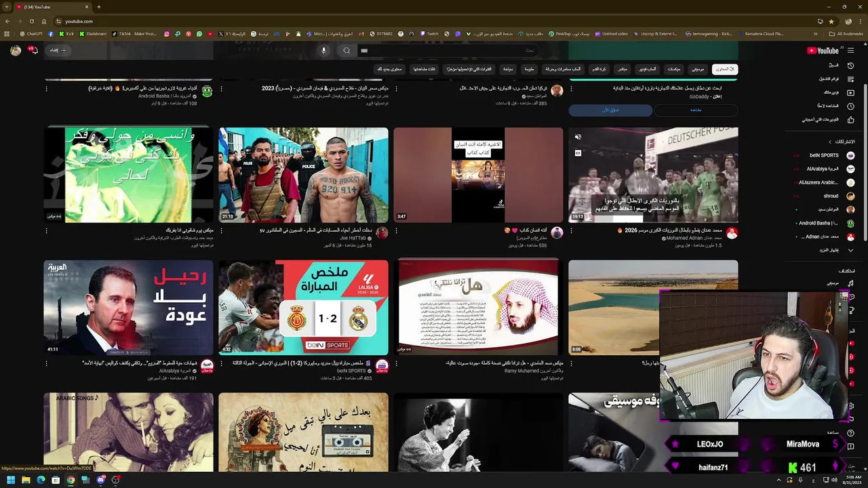868x488 pixels.
Task: Open the Kick bookmark
Action: click(x=66, y=34)
